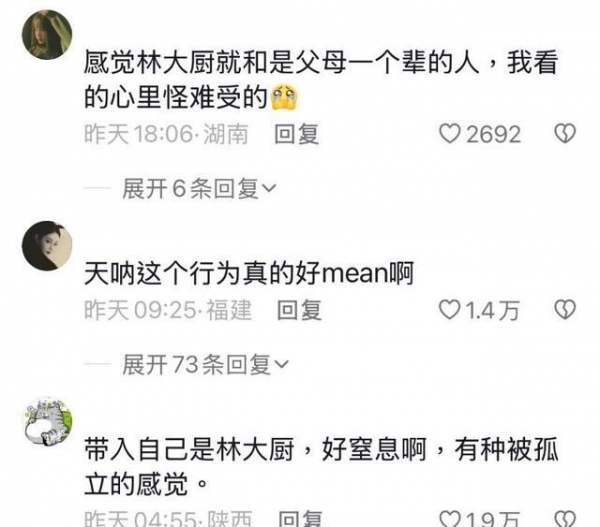Select the comment text about 林大厨 and parents
Screen dimensions: 600x527
pyautogui.click(x=321, y=80)
